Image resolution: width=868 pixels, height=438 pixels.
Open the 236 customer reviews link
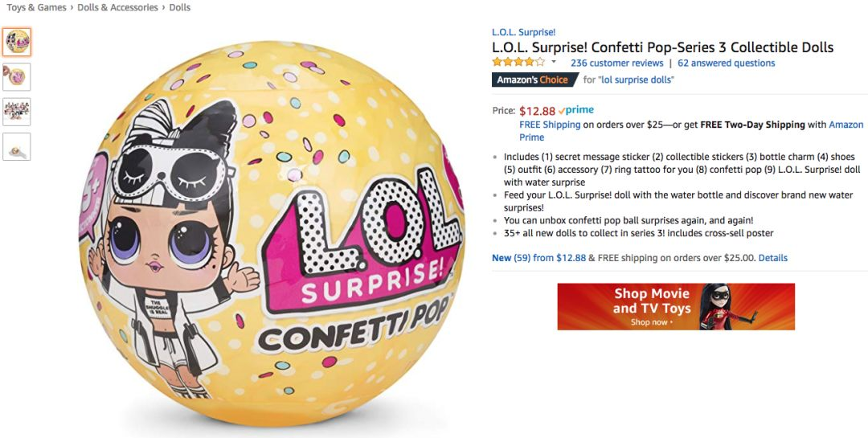(x=616, y=63)
